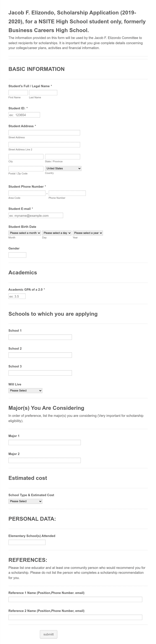Click the Area Code field

coord(27,193)
